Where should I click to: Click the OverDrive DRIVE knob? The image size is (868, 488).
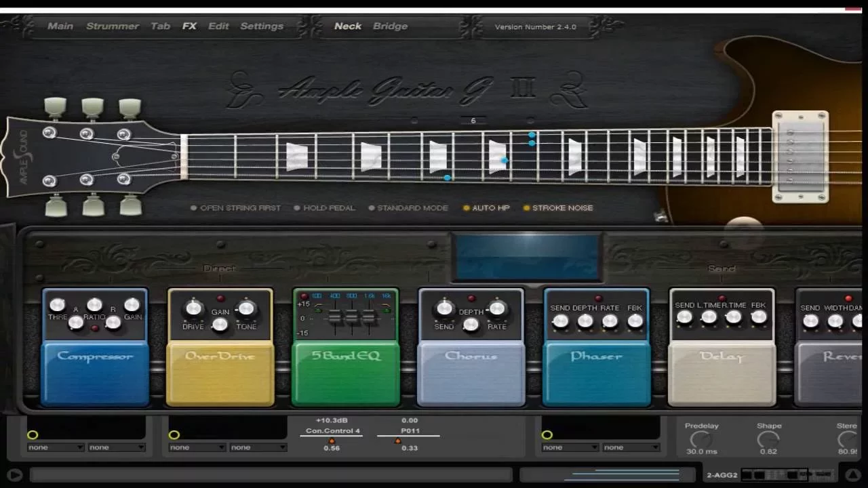click(x=194, y=309)
